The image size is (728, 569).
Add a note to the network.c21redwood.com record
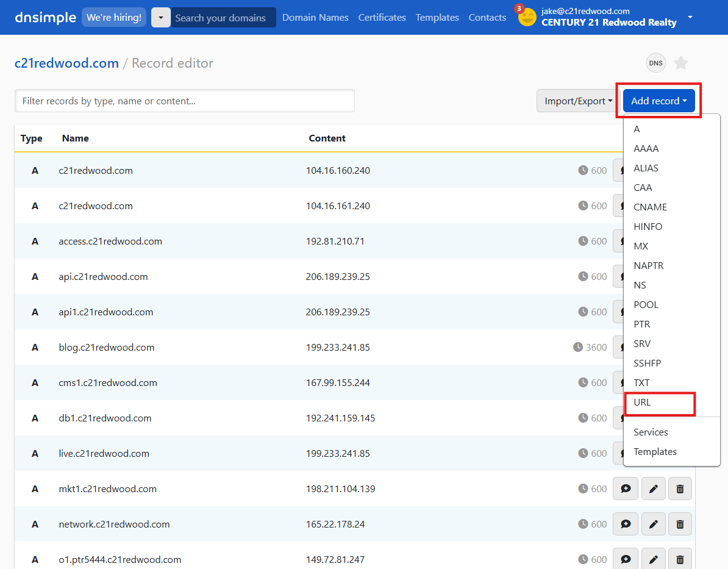[x=625, y=524]
